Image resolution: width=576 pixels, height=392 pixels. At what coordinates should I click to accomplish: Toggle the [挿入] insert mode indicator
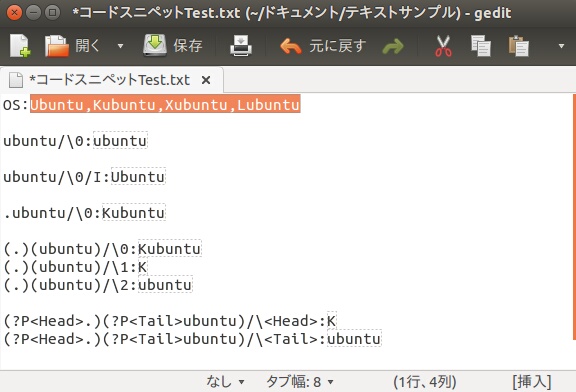point(532,382)
